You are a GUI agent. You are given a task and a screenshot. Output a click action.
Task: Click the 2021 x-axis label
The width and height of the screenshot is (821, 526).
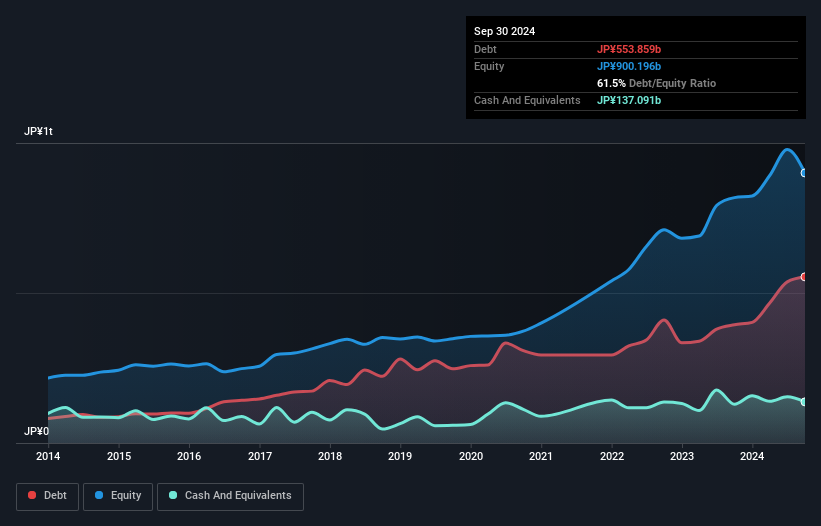pos(541,456)
